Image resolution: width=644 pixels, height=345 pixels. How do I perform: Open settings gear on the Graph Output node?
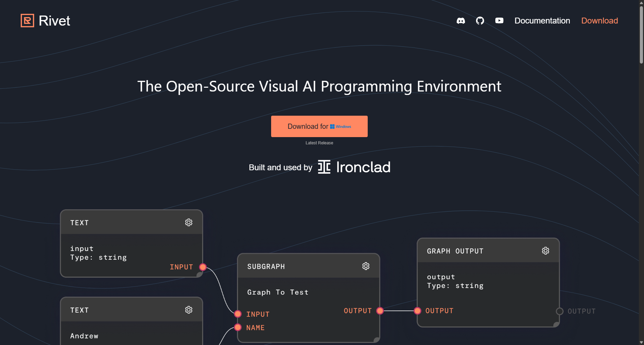click(x=545, y=251)
